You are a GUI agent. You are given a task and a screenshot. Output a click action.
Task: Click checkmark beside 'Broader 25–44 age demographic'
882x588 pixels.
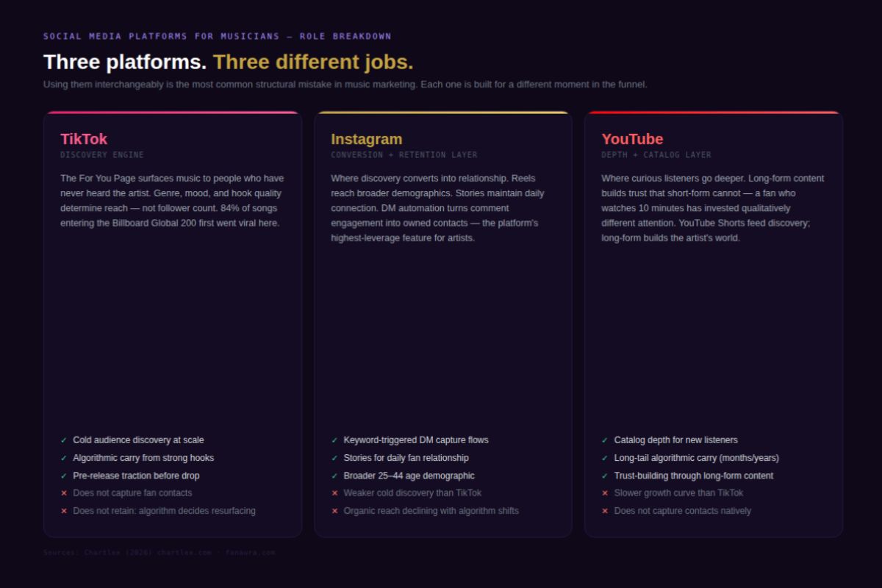point(334,476)
